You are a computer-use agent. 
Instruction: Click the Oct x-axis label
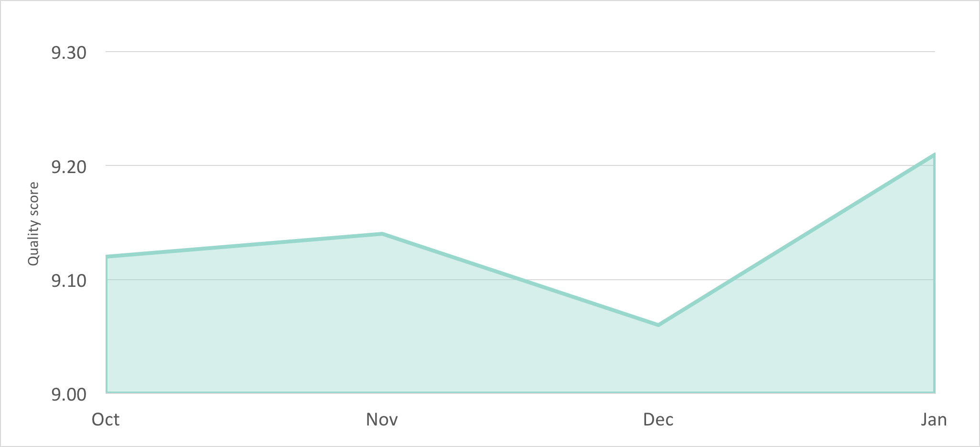[x=106, y=420]
